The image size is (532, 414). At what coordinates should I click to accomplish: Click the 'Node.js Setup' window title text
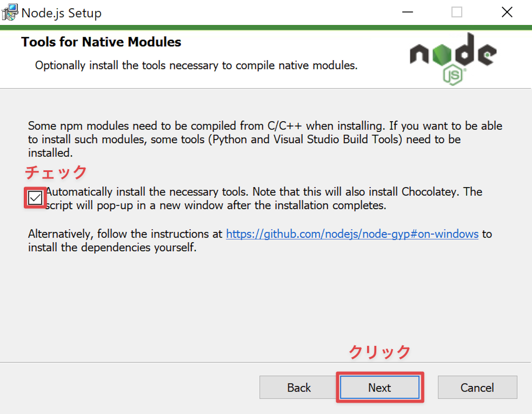tap(62, 13)
